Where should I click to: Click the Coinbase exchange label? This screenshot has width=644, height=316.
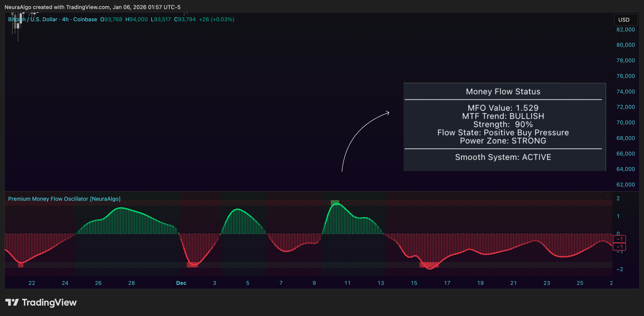click(85, 19)
